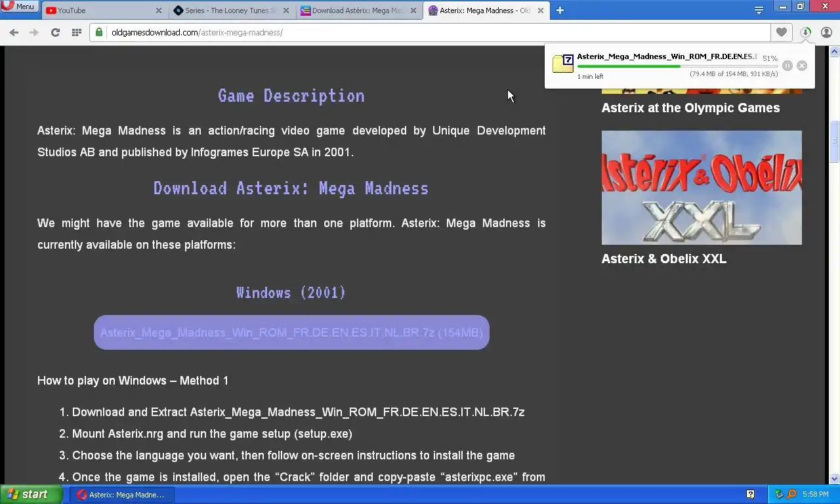Open the Speed Dial grid
Screen dimensions: 840x504
(77, 32)
